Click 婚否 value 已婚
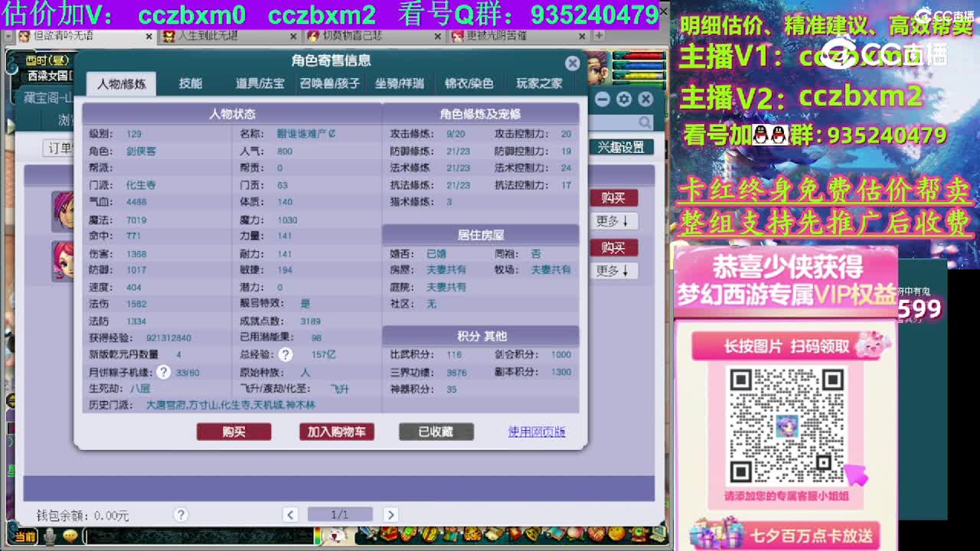The image size is (980, 551). click(x=436, y=253)
